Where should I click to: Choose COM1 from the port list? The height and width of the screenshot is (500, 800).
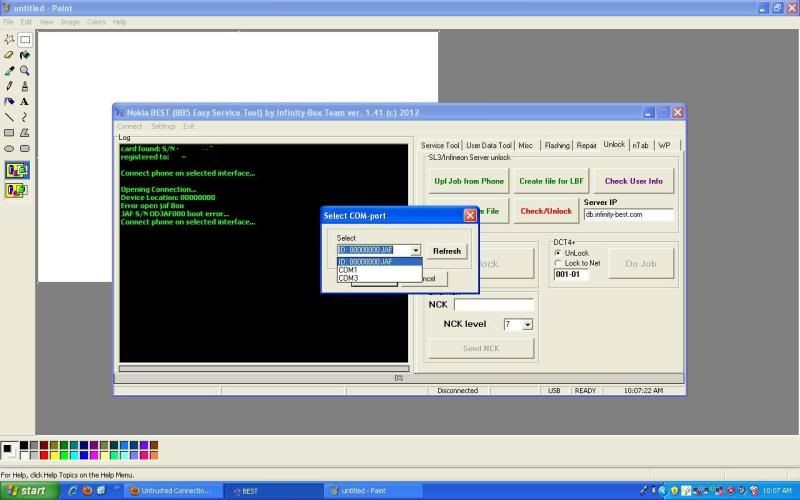click(380, 270)
